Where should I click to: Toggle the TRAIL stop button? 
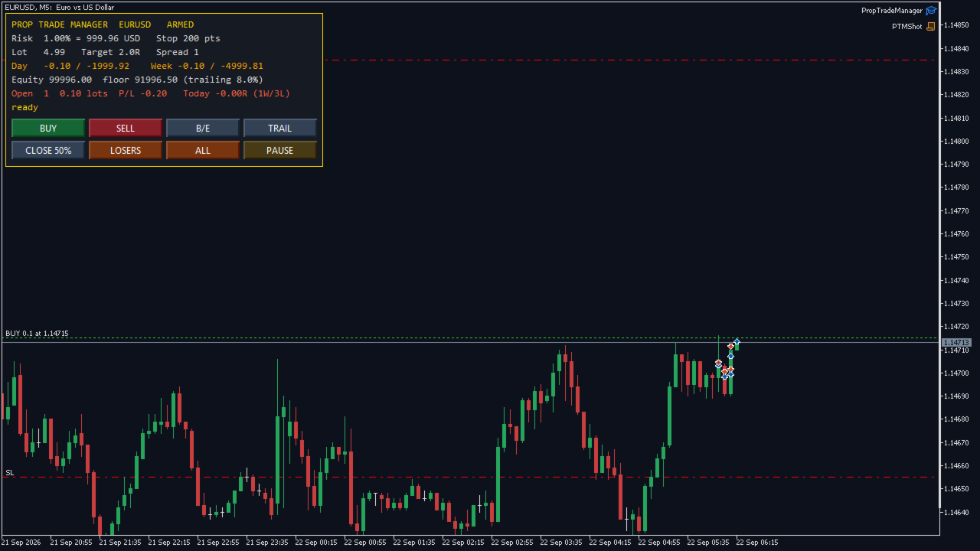click(x=279, y=129)
